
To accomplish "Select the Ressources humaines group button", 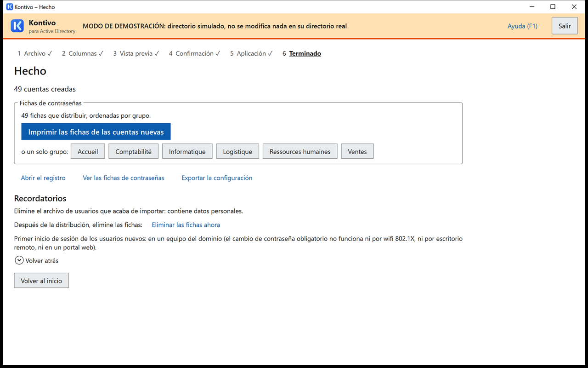I will tap(300, 151).
